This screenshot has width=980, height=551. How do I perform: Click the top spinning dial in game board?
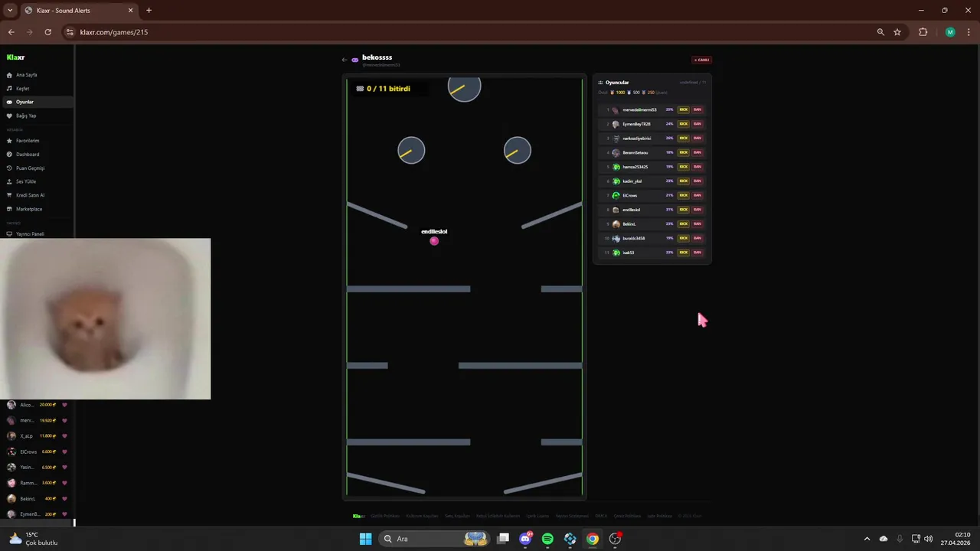(464, 89)
